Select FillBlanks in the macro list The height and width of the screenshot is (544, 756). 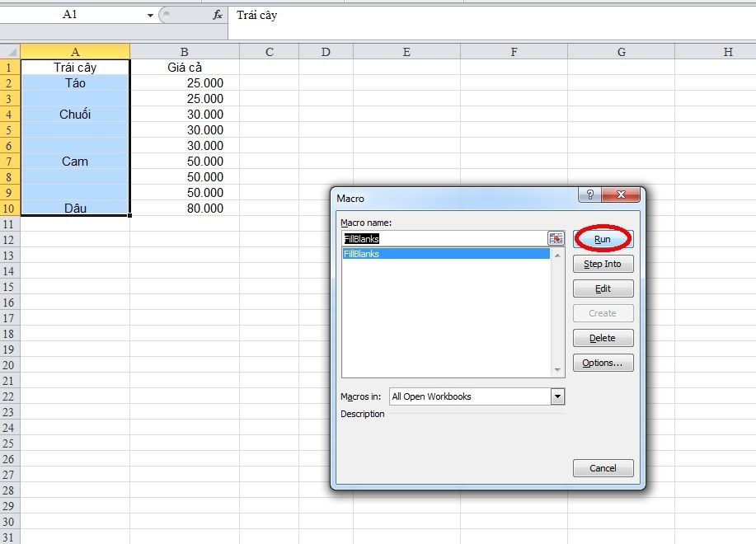[x=445, y=255]
